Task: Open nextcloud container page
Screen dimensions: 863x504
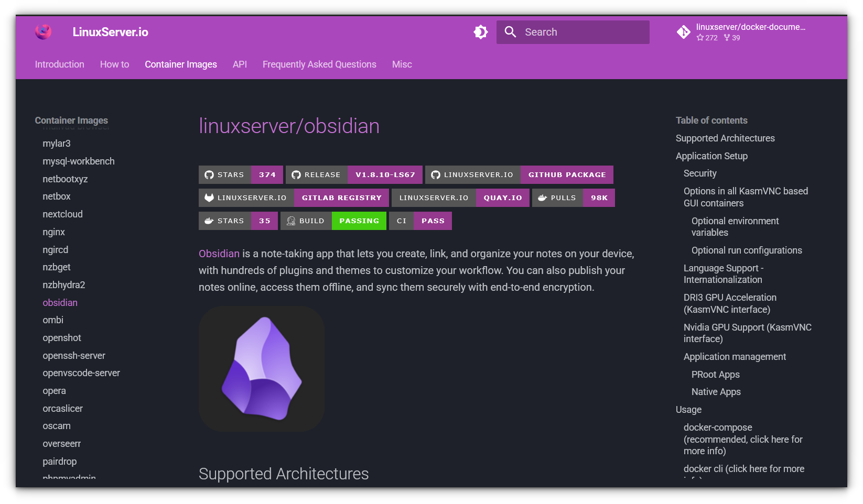Action: [x=63, y=214]
